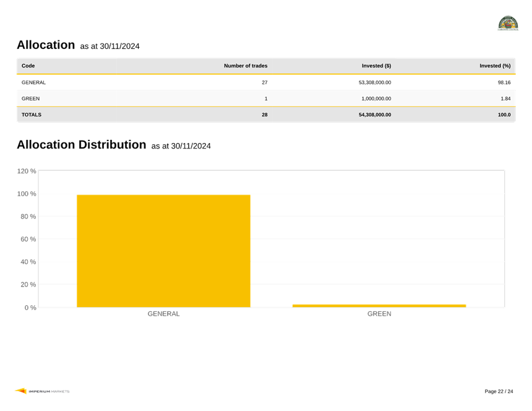Click the '0 %' axis label

click(30, 308)
